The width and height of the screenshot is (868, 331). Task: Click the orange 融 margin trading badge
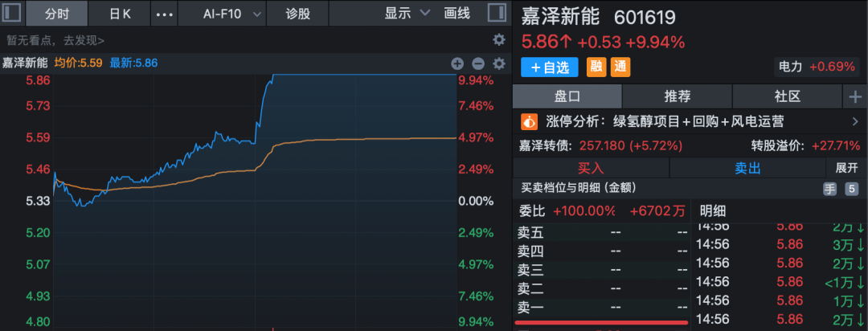[x=597, y=67]
